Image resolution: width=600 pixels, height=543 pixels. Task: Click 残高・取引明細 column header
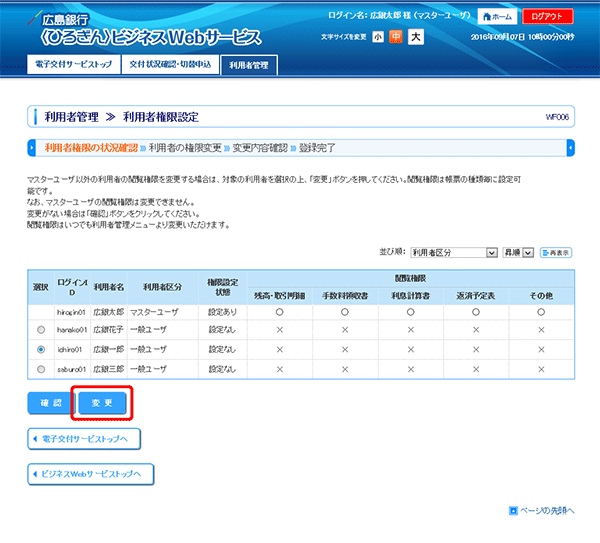(x=280, y=296)
